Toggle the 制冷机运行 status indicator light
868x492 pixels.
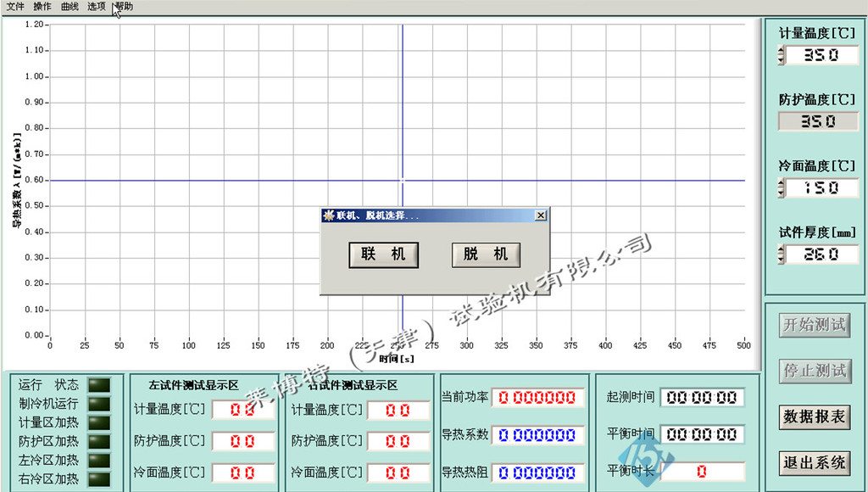tap(99, 404)
